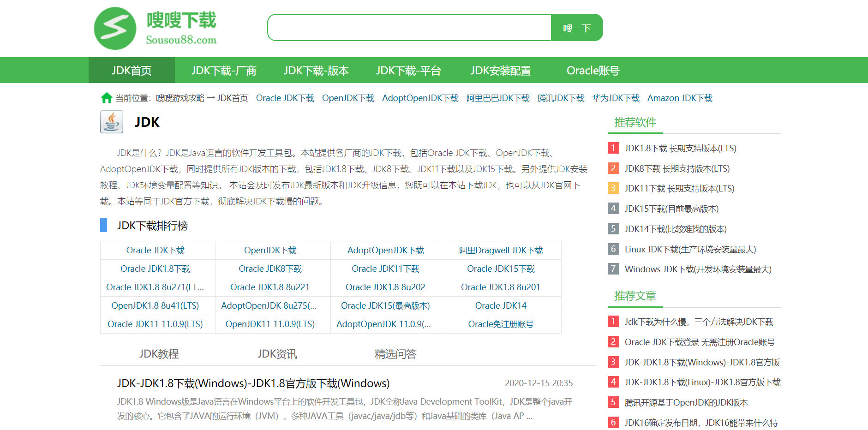Click OpenJDK下载 link in breadcrumb bar

(348, 98)
